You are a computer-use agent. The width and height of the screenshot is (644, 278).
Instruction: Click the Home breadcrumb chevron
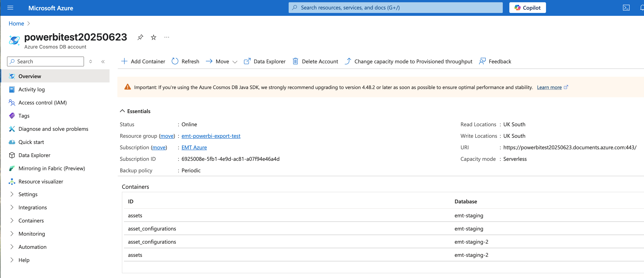28,23
